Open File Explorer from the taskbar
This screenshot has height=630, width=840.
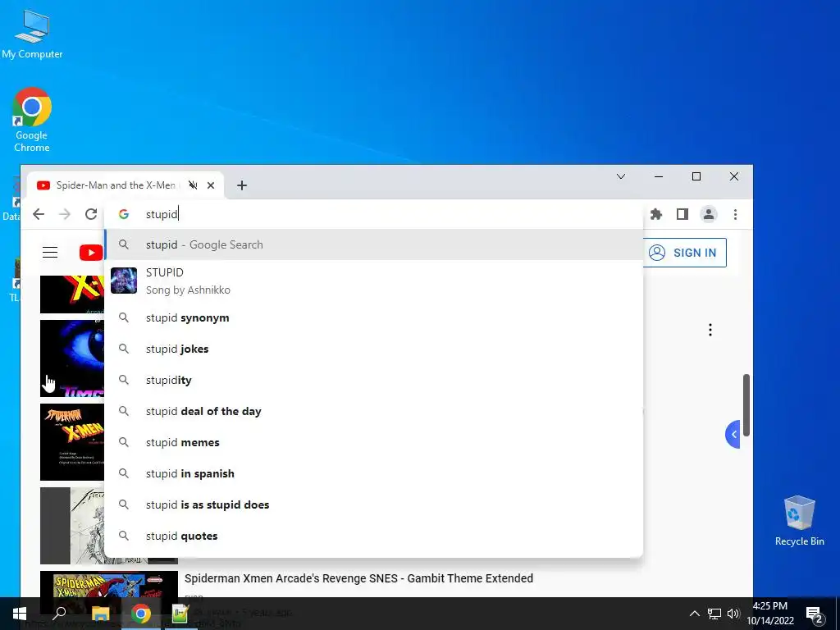(101, 614)
